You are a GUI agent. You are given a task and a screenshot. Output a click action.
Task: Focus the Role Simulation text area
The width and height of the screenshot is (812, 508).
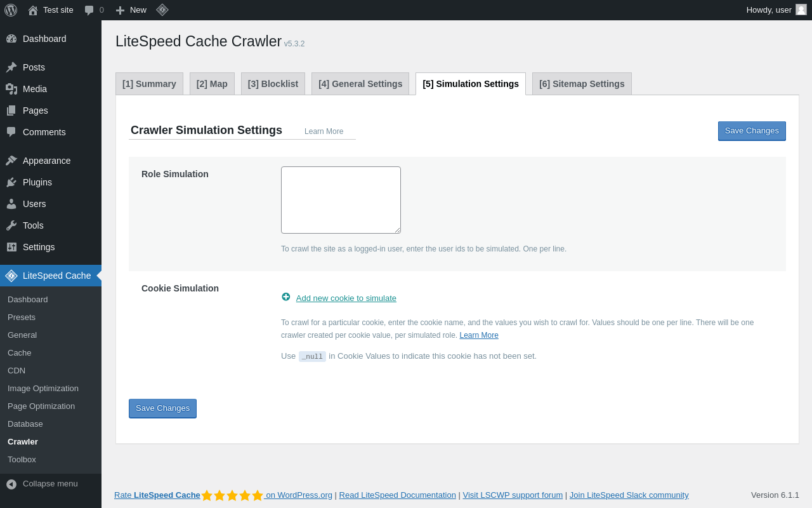point(341,200)
